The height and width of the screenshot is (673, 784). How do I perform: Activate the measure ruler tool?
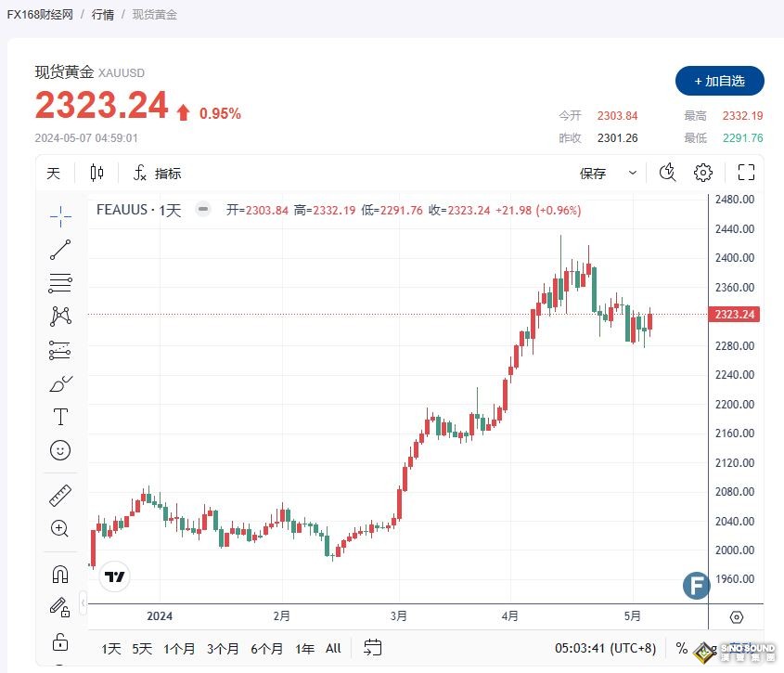(x=59, y=495)
